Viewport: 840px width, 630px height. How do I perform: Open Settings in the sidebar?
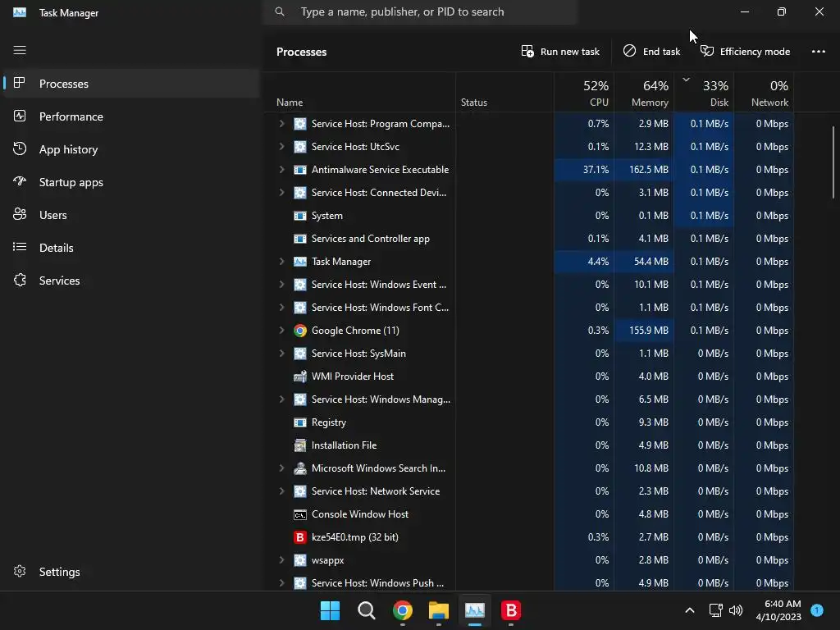[x=130, y=572]
